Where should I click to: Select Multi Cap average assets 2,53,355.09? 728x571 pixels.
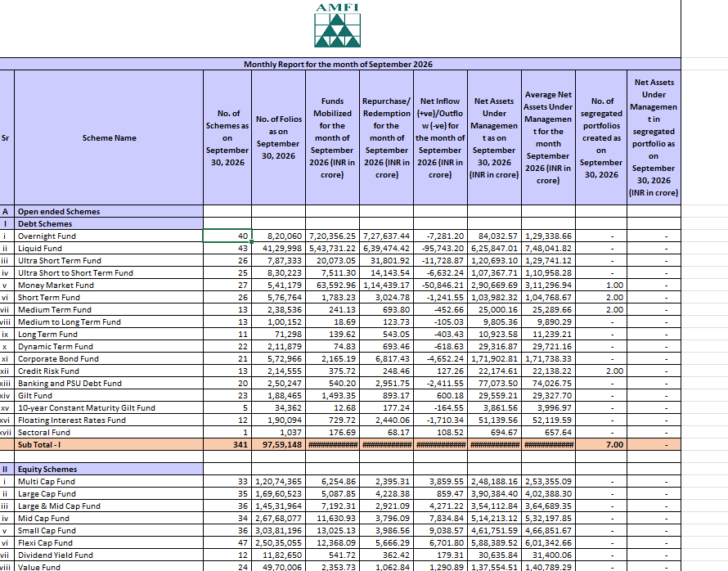(x=548, y=482)
